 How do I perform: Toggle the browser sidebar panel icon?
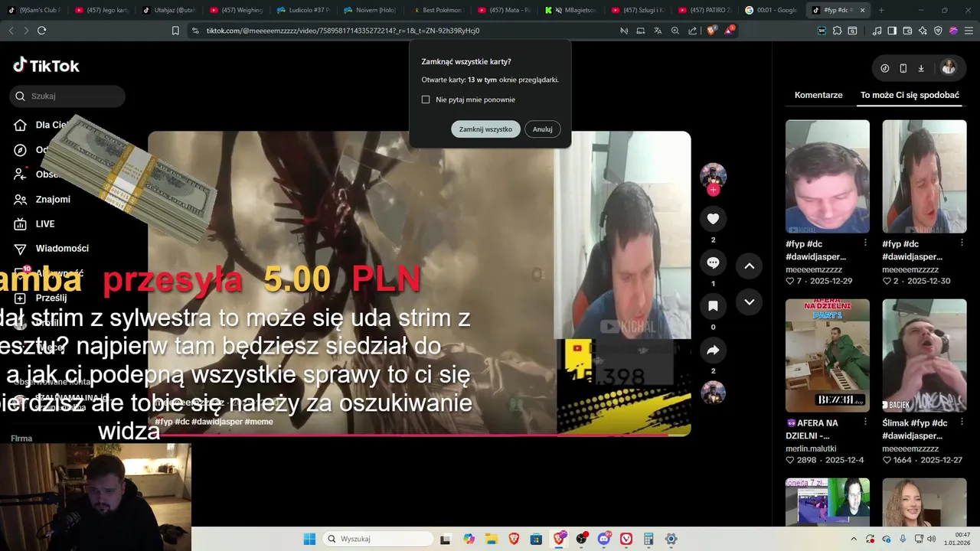(892, 31)
